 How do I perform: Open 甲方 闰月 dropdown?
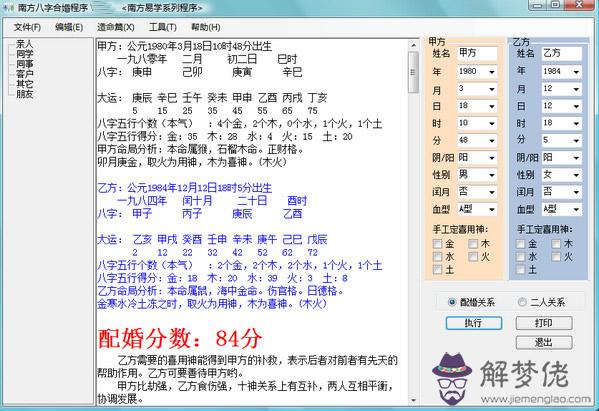click(477, 192)
